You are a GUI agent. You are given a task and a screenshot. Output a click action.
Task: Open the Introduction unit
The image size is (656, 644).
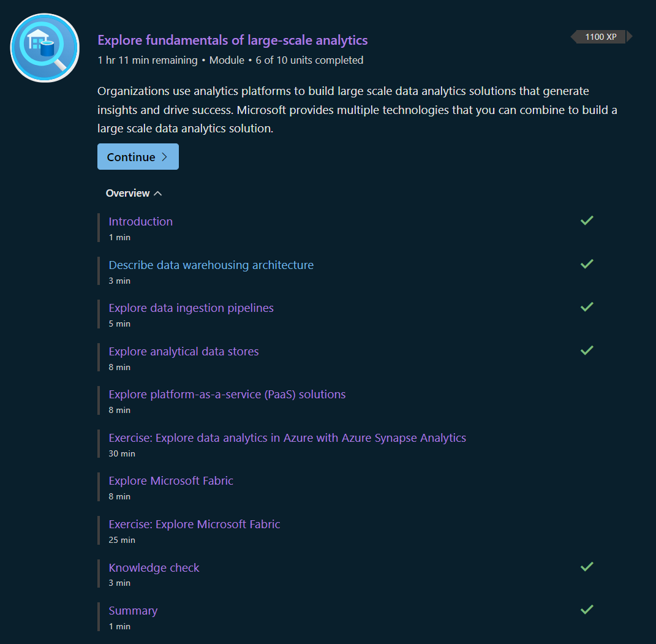[140, 221]
